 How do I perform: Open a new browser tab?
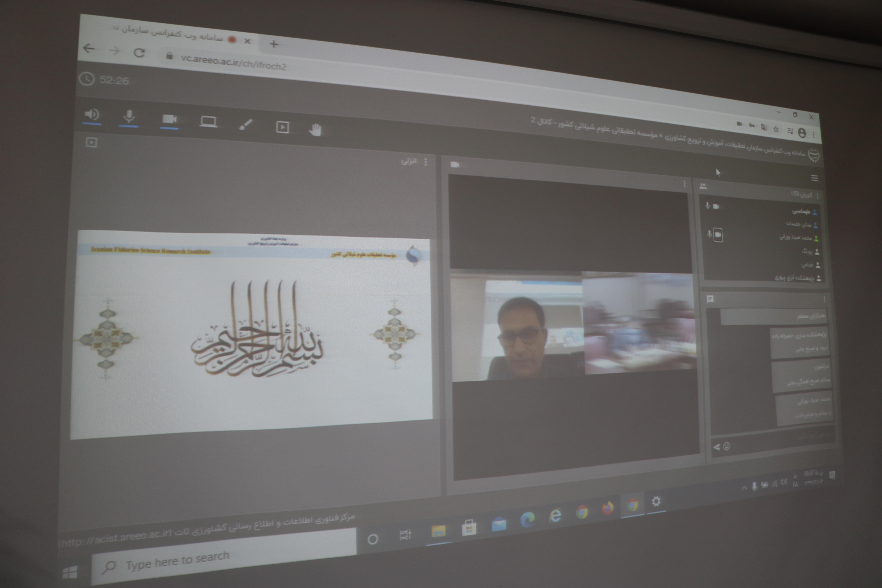tap(273, 44)
